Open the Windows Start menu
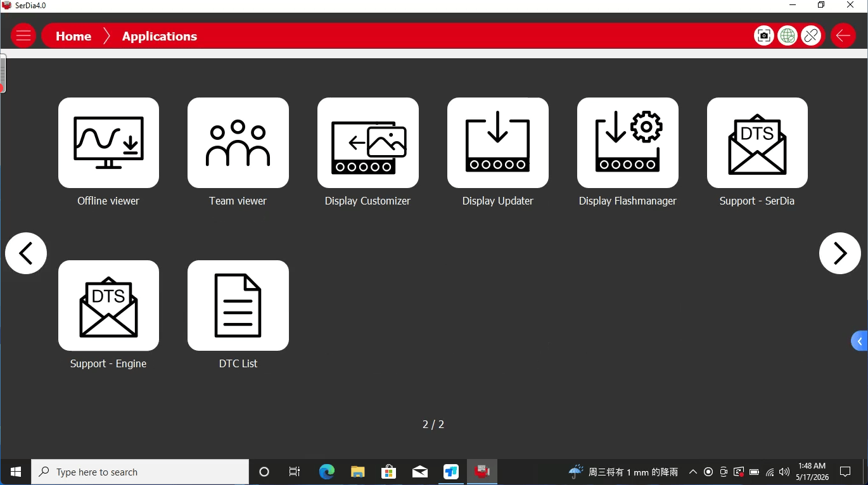Viewport: 868px width, 485px height. coord(16,472)
